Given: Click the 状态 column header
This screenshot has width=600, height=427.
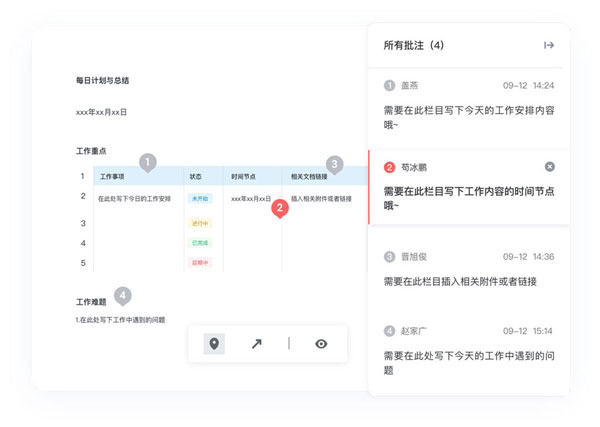Looking at the screenshot, I should (195, 177).
